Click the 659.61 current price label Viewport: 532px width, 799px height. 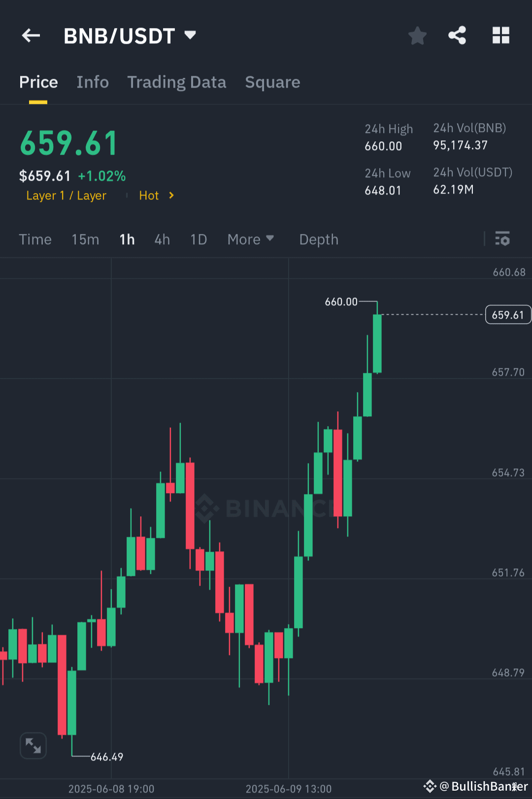(508, 314)
